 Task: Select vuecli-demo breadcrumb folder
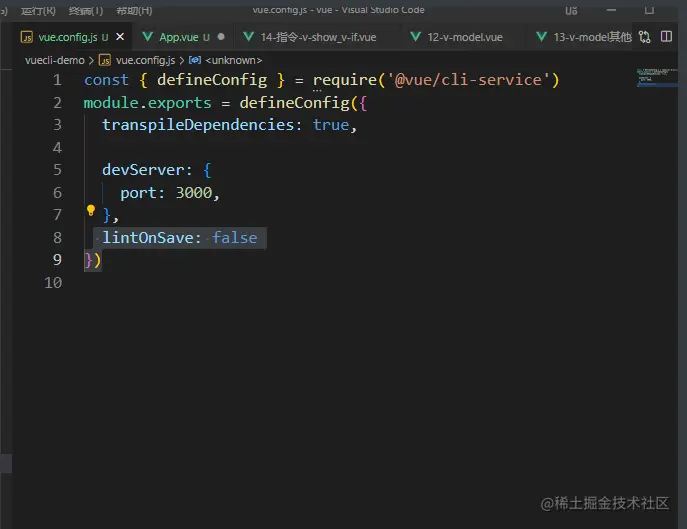(x=54, y=60)
